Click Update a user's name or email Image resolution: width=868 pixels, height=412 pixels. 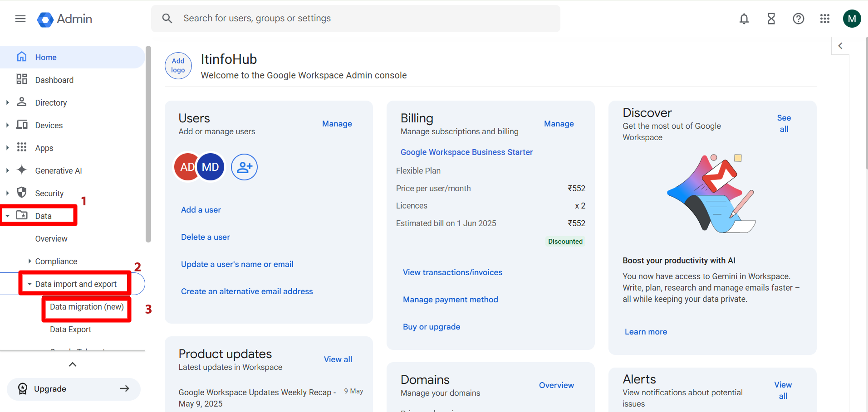click(237, 264)
